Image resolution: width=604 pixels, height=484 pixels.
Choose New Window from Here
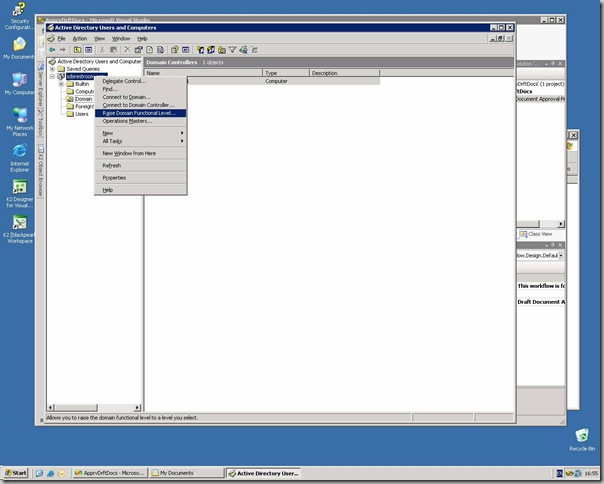coord(141,153)
